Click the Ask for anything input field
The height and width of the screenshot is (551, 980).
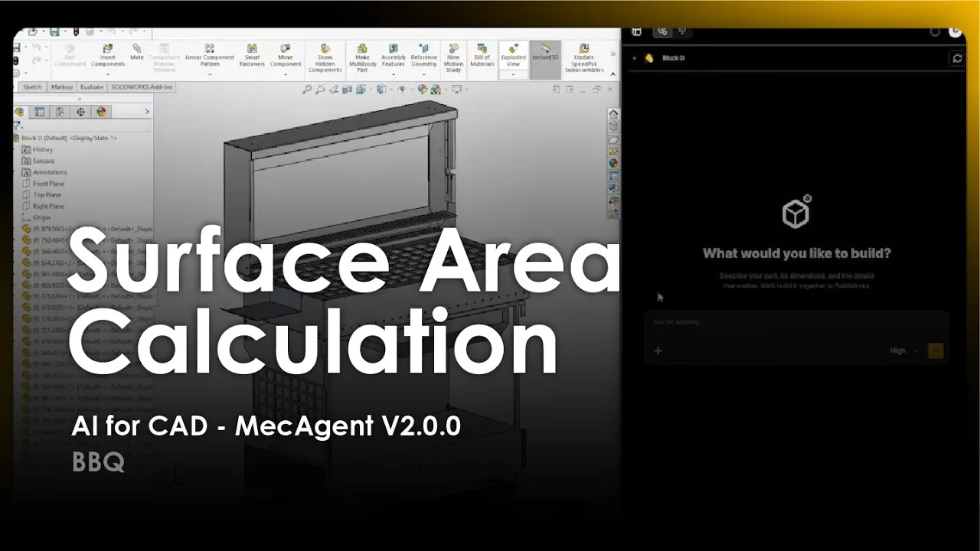(796, 322)
